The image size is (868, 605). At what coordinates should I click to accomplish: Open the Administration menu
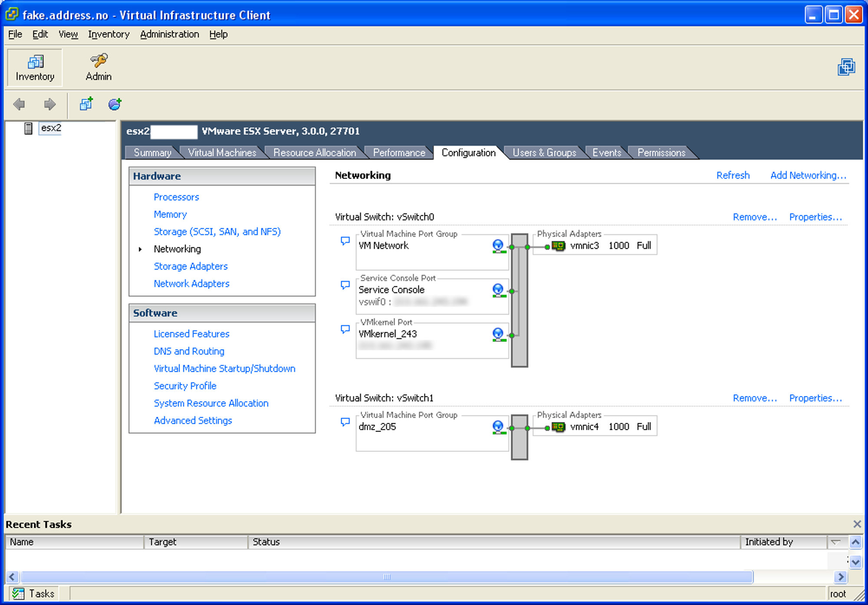tap(169, 34)
